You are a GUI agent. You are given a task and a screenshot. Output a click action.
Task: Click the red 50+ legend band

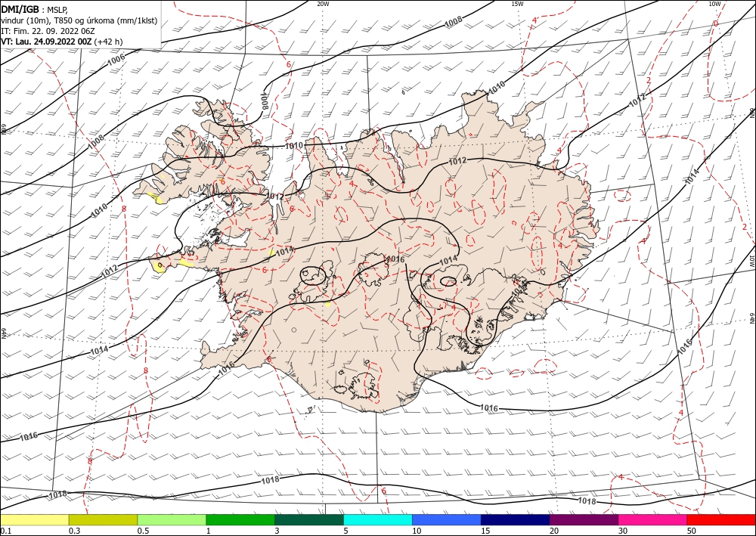pyautogui.click(x=721, y=519)
